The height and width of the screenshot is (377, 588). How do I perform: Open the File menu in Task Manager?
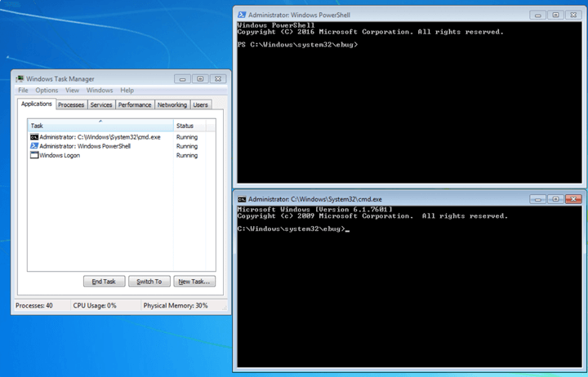coord(23,91)
